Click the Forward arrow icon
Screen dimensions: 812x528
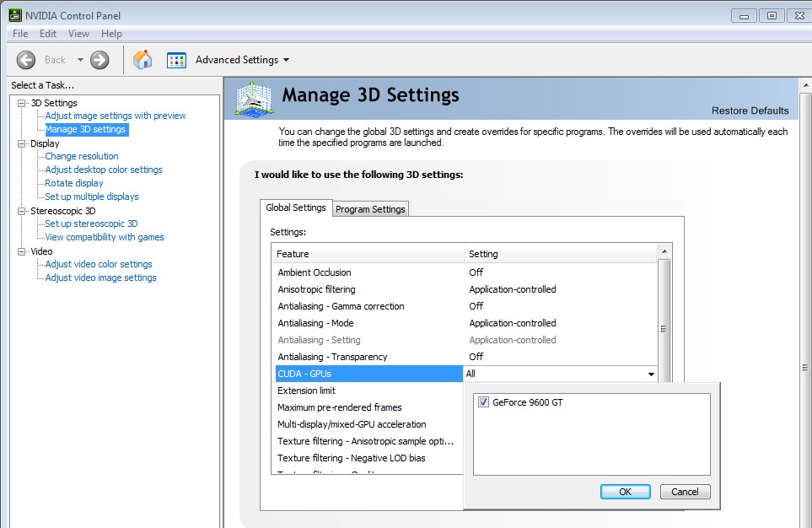coord(99,60)
